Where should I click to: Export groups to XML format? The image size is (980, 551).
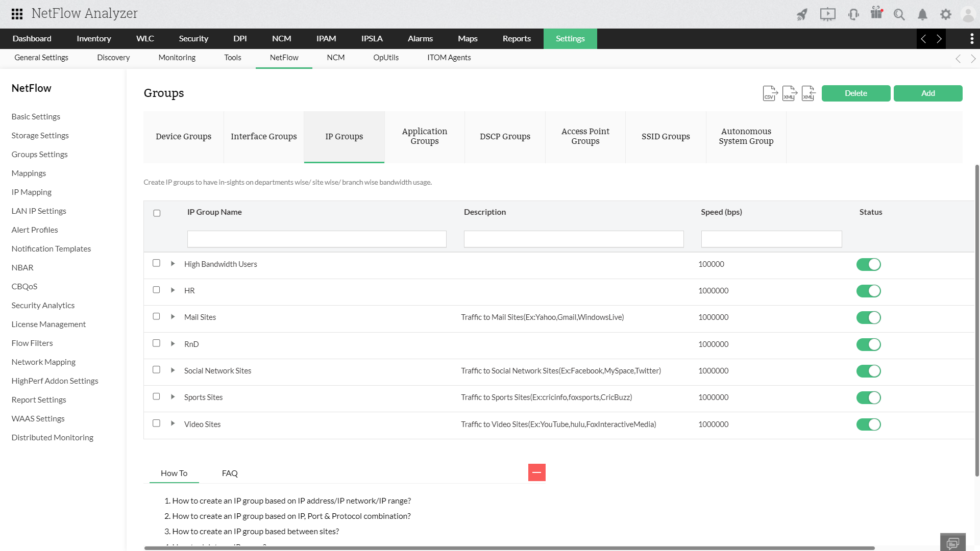789,93
